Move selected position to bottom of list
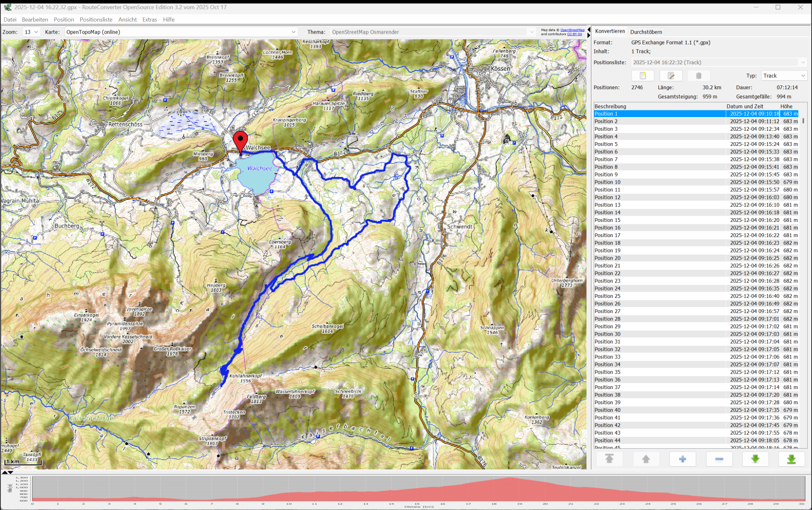Image resolution: width=812 pixels, height=510 pixels. [x=791, y=459]
